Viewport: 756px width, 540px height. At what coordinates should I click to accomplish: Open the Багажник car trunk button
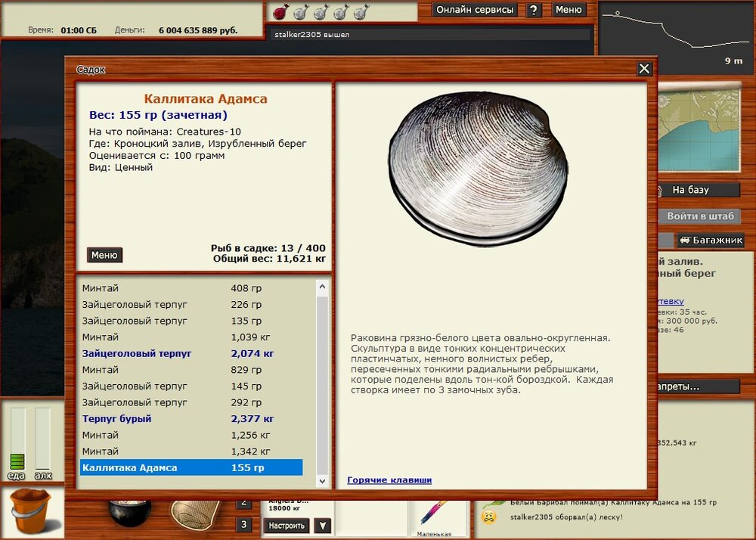[710, 241]
